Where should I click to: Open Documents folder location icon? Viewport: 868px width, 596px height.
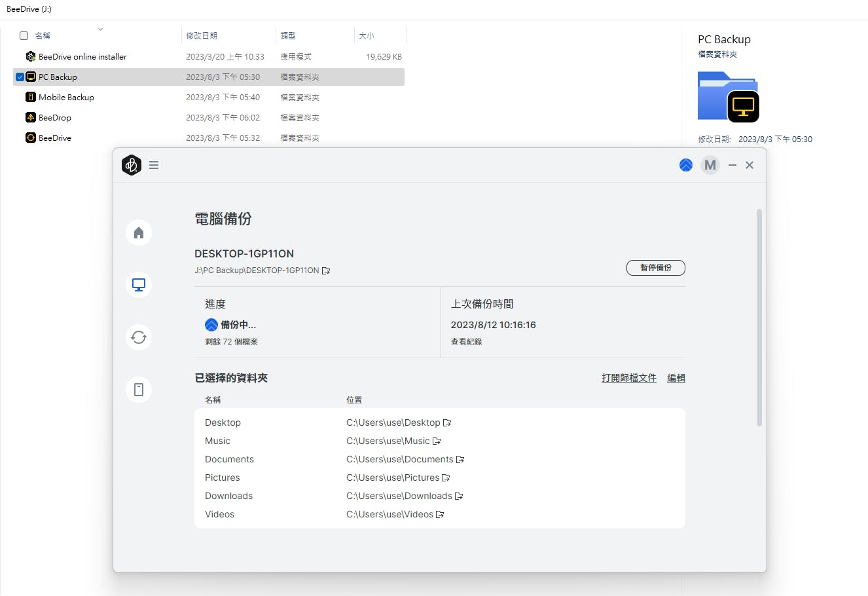[x=461, y=459]
